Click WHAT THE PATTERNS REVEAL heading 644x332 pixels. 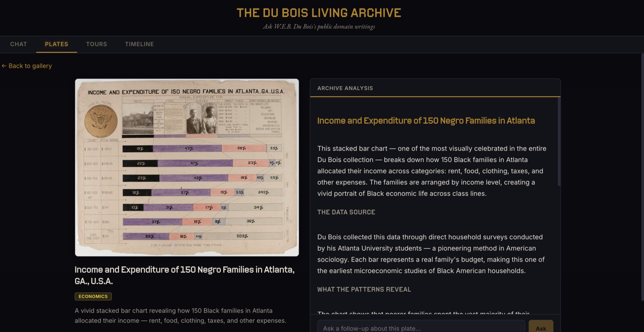coord(364,289)
